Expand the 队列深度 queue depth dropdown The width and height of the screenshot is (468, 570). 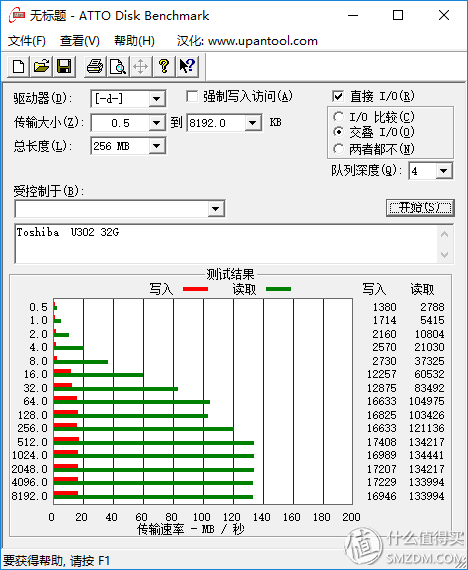pyautogui.click(x=444, y=171)
